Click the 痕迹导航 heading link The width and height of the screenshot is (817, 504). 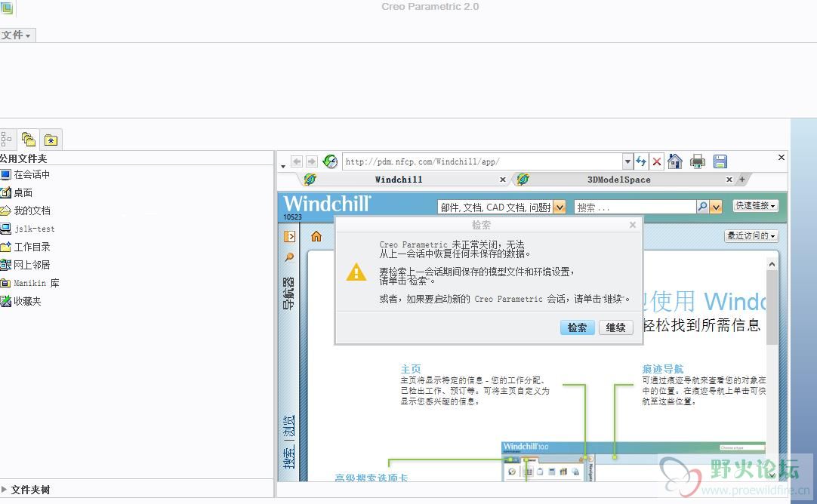663,369
